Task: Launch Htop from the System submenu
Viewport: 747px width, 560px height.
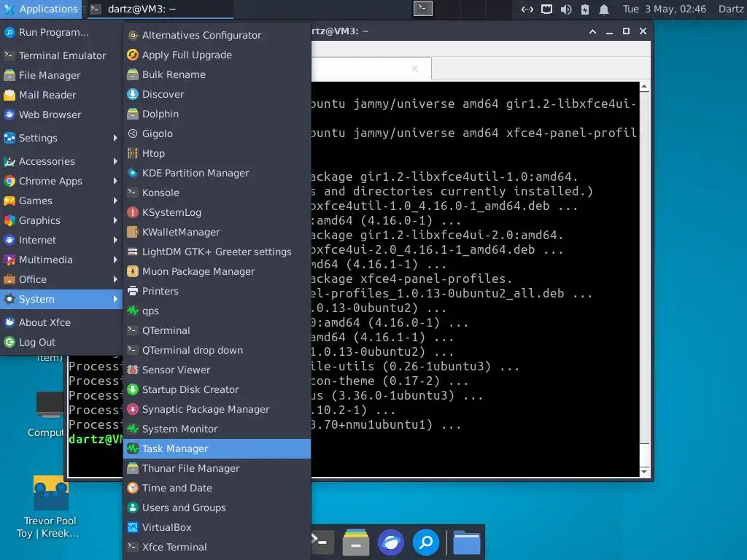Action: [217, 153]
